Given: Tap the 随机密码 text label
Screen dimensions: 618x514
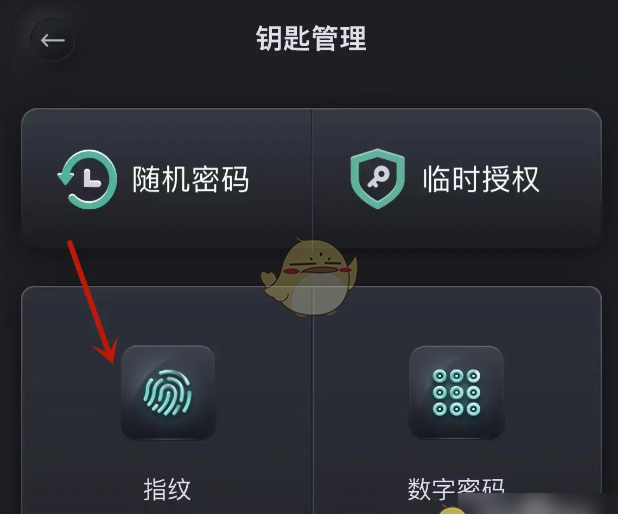Looking at the screenshot, I should coord(190,179).
